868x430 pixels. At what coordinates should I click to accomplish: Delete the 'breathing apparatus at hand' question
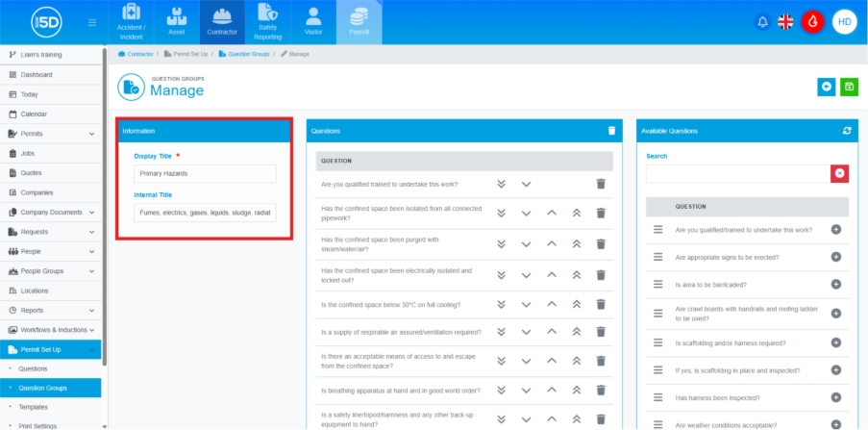tap(601, 391)
